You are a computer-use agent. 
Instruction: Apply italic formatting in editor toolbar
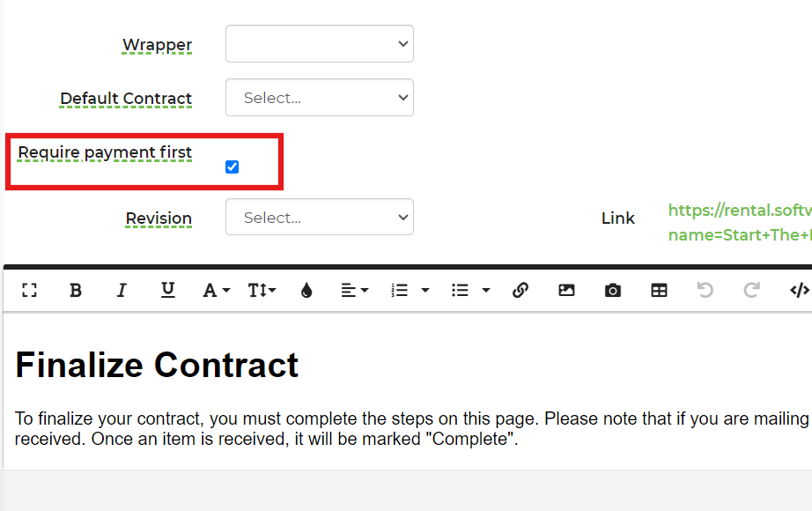pos(122,291)
